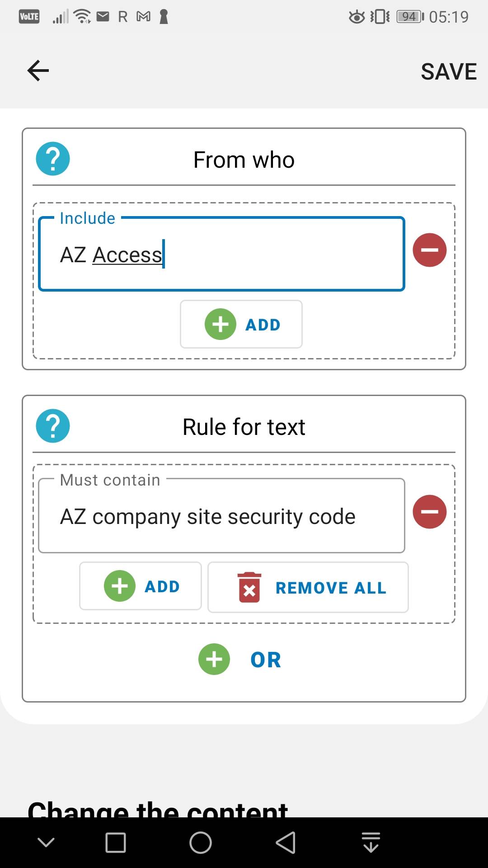This screenshot has height=868, width=488.
Task: Open recent apps with square button
Action: (x=116, y=843)
